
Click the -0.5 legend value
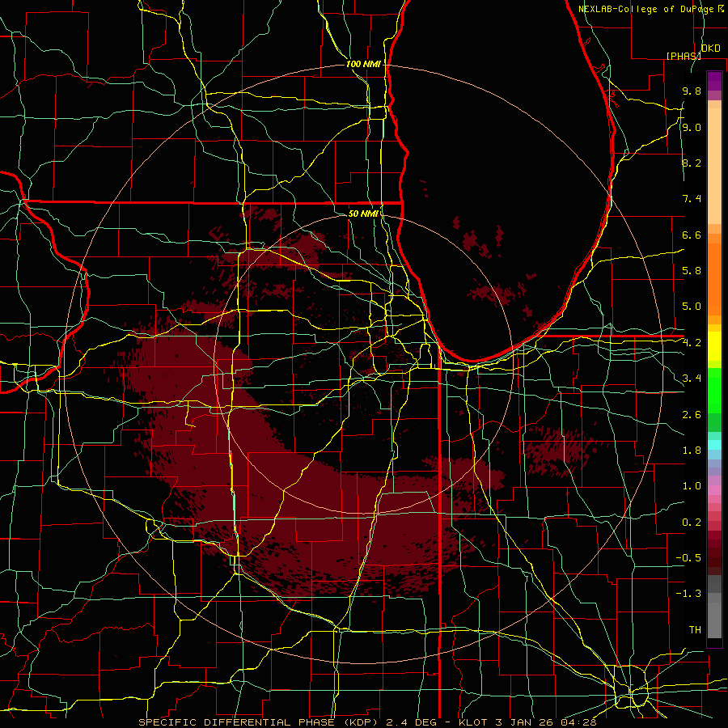(x=688, y=558)
